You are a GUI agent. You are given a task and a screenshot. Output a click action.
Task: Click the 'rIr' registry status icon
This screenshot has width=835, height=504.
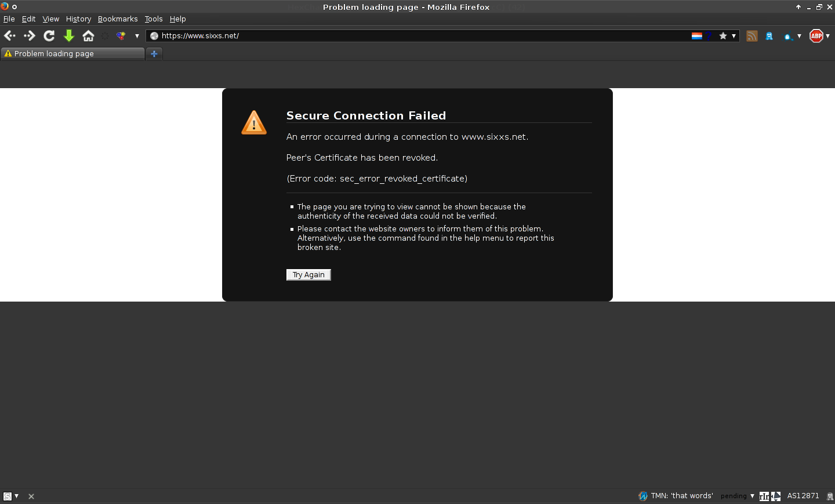pyautogui.click(x=764, y=496)
